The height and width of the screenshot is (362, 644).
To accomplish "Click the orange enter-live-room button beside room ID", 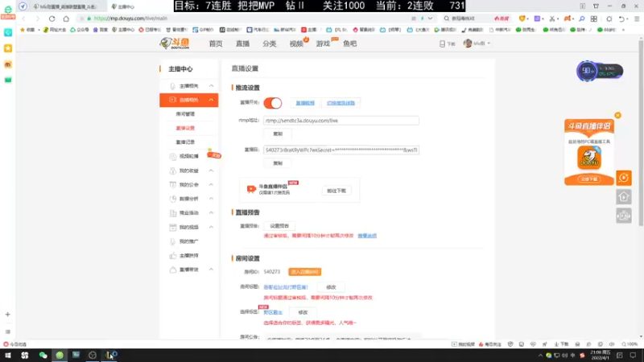I will 305,272.
